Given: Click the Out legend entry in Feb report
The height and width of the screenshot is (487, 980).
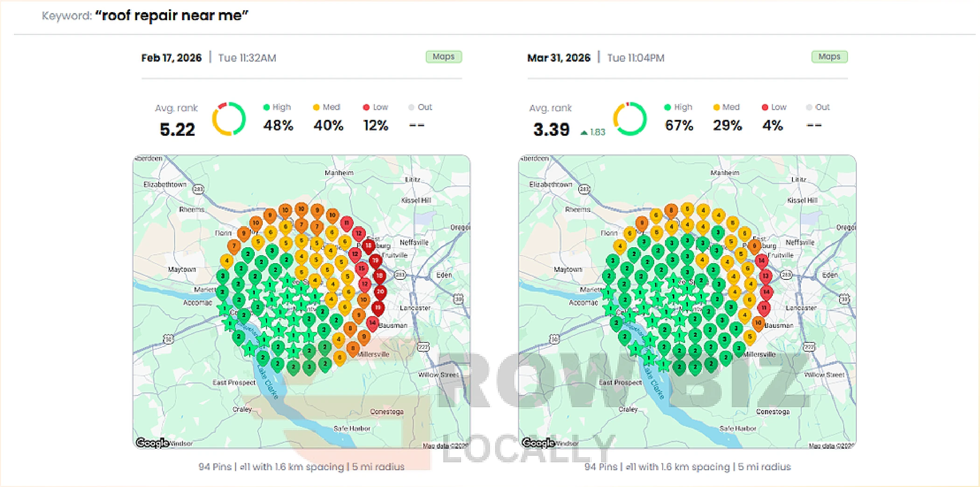Looking at the screenshot, I should point(420,117).
